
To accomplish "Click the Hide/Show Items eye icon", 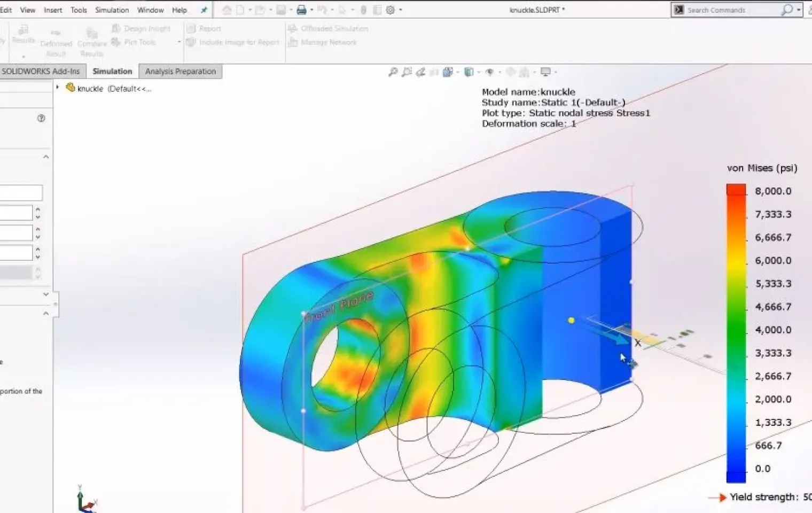I will [x=489, y=72].
